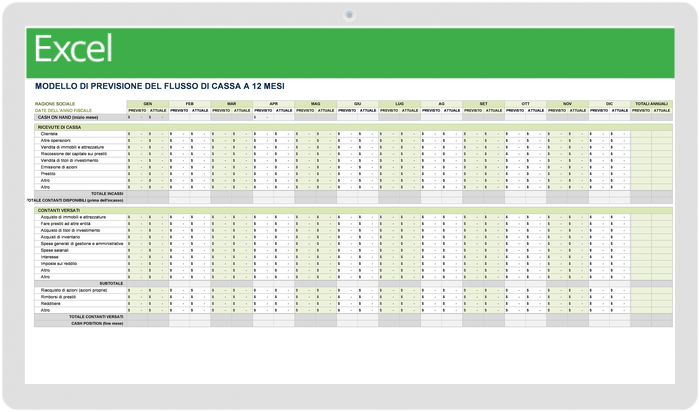Screen dimensions: 700x412
Task: Select the MAR month header
Action: tap(232, 104)
